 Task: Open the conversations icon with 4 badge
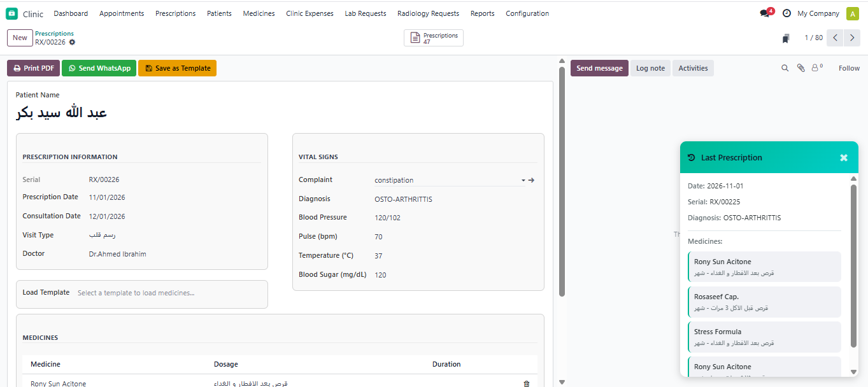tap(765, 13)
